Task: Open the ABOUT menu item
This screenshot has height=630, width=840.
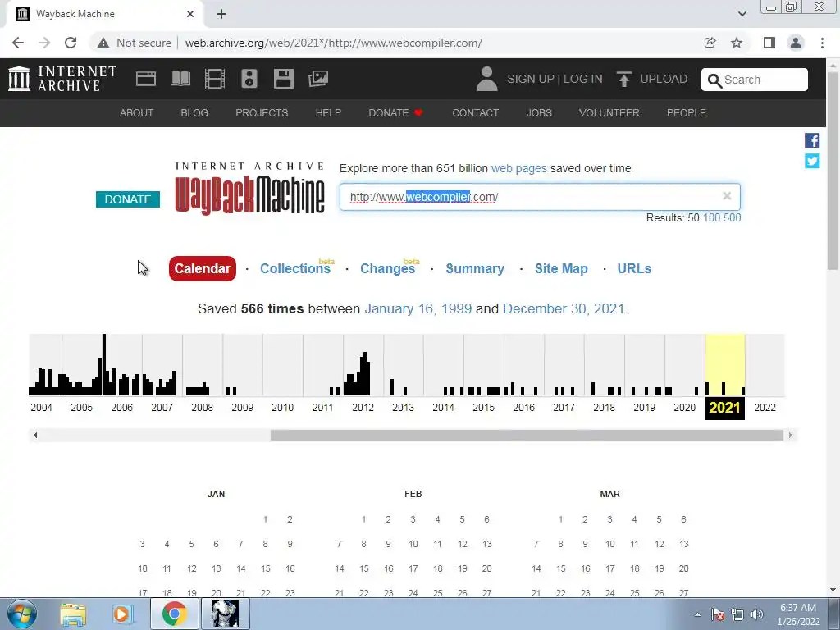Action: (137, 113)
